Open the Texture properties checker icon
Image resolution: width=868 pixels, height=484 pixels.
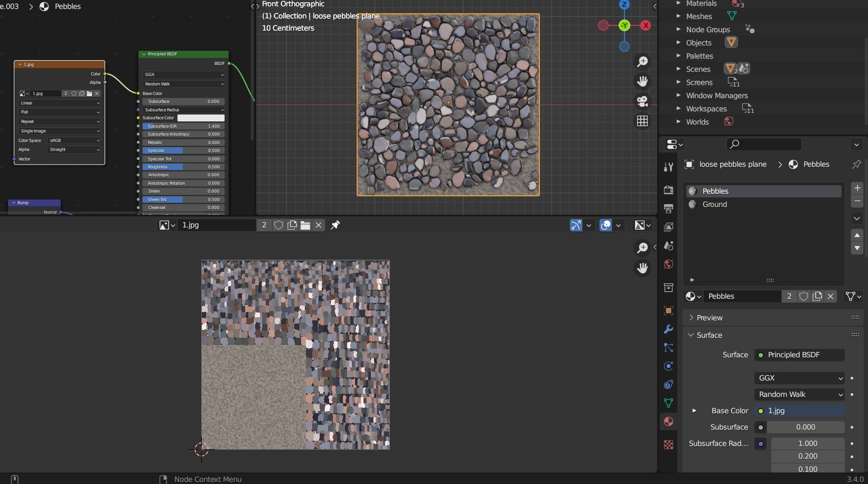(x=668, y=444)
